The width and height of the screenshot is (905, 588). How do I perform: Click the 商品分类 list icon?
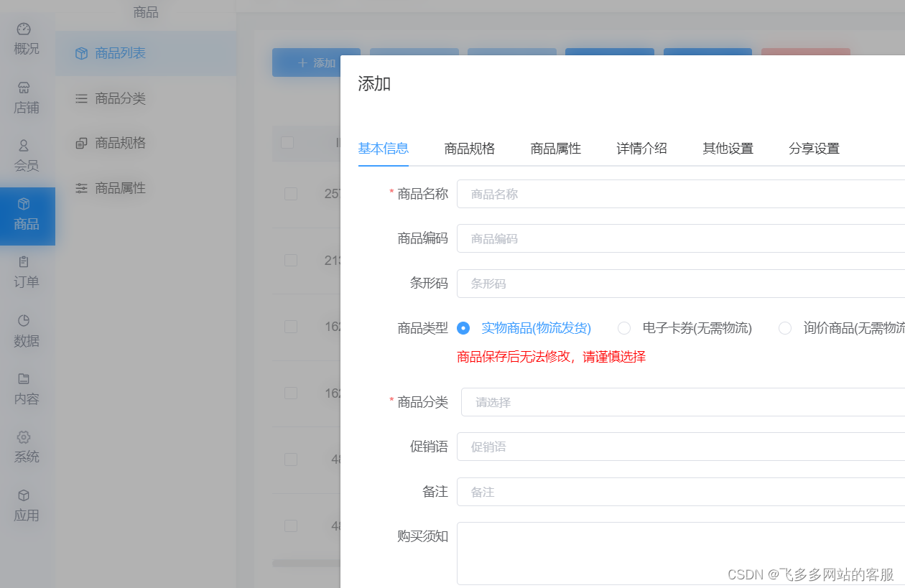tap(81, 98)
